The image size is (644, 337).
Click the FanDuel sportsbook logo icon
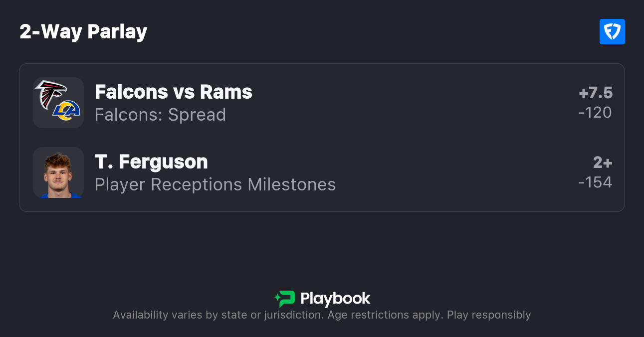612,32
